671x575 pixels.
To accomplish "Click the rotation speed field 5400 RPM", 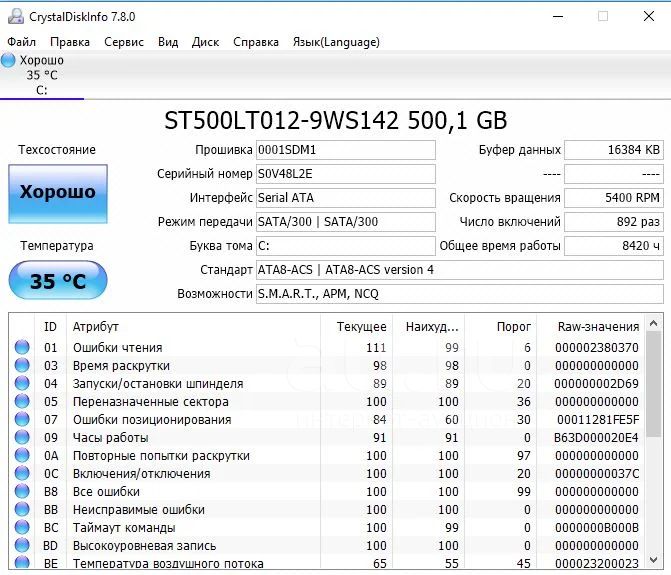I will [x=614, y=198].
